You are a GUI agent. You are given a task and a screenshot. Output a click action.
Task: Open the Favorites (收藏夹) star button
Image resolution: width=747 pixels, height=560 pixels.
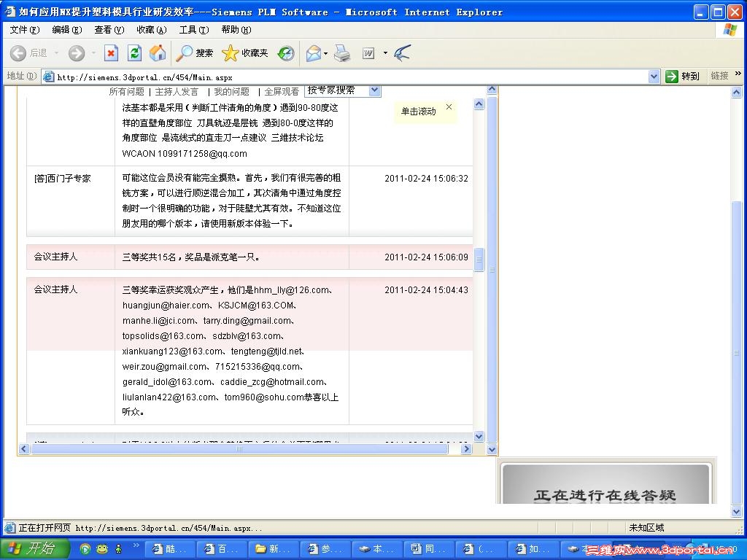[245, 52]
